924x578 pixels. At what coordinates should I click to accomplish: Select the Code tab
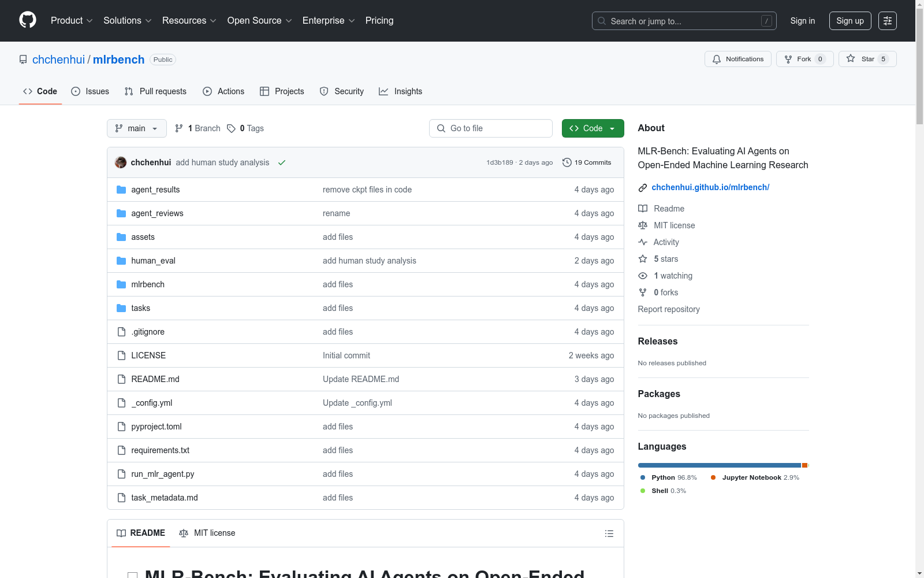40,91
